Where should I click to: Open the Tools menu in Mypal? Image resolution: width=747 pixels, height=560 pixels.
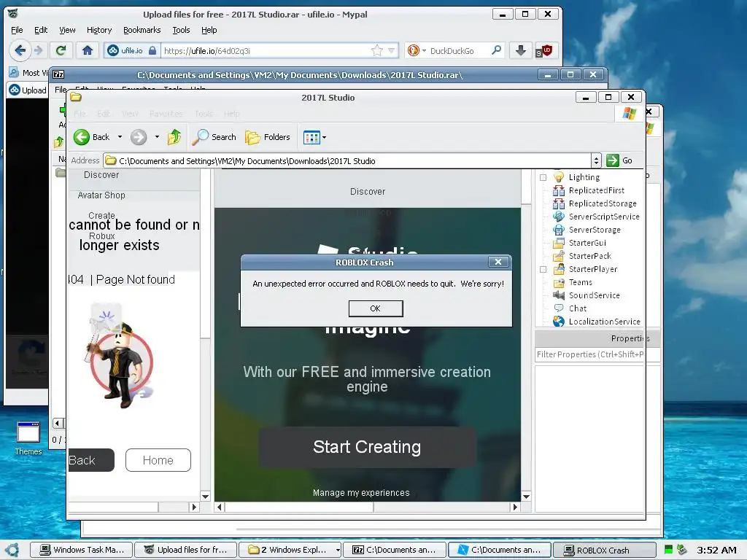[181, 30]
